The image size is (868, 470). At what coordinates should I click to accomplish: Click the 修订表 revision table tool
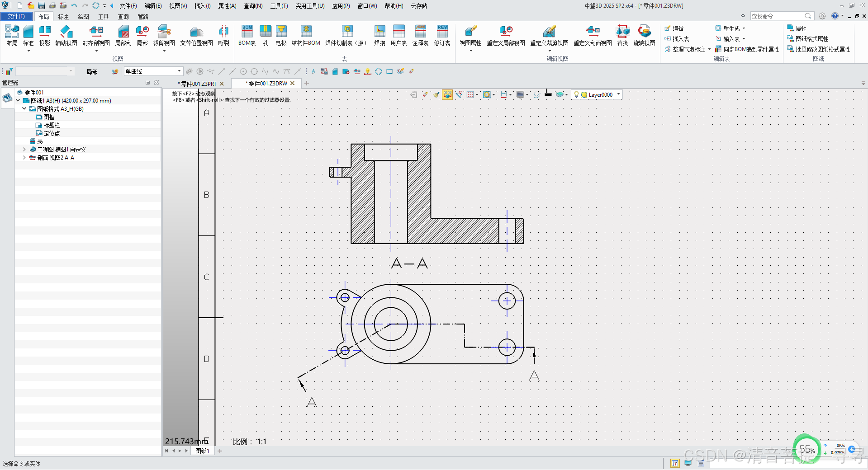click(x=442, y=36)
